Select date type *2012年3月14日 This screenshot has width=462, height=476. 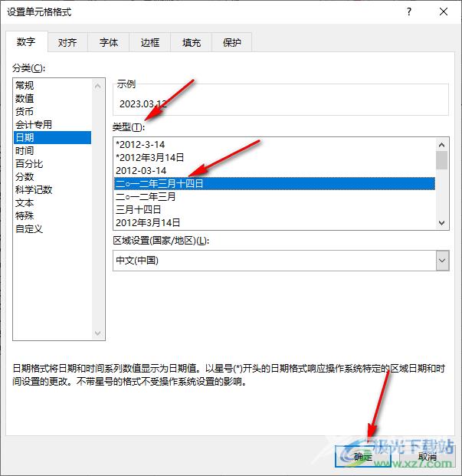coord(274,158)
